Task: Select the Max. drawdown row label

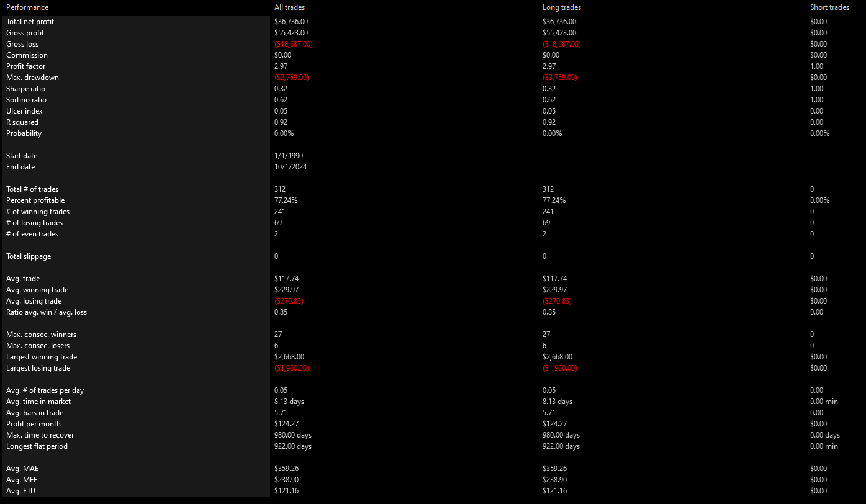Action: click(x=32, y=78)
